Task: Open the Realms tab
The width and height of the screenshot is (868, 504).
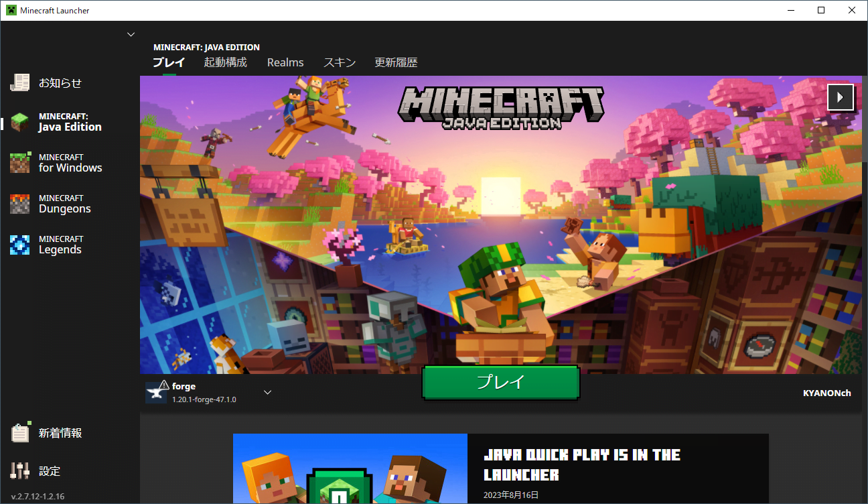Action: click(285, 62)
